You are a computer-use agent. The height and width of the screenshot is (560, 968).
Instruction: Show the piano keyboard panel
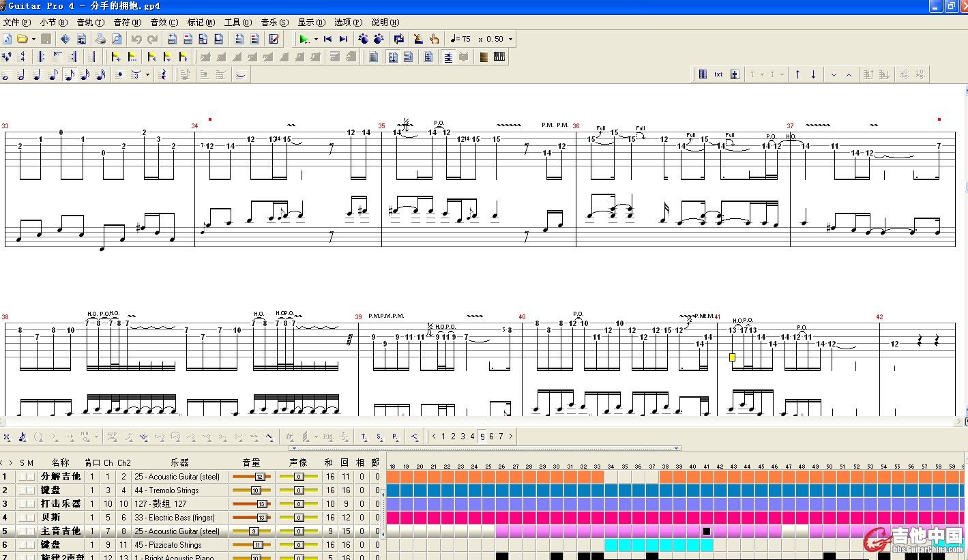(x=499, y=57)
